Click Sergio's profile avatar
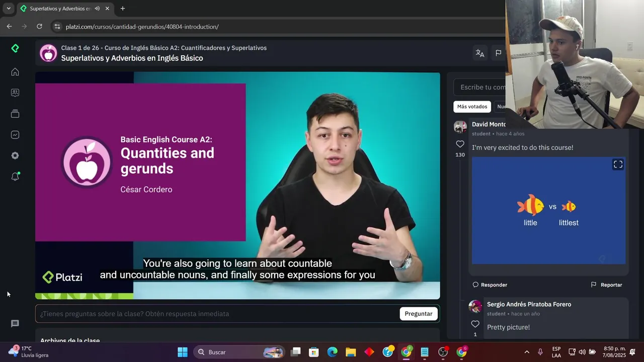The width and height of the screenshot is (644, 362). tap(475, 306)
